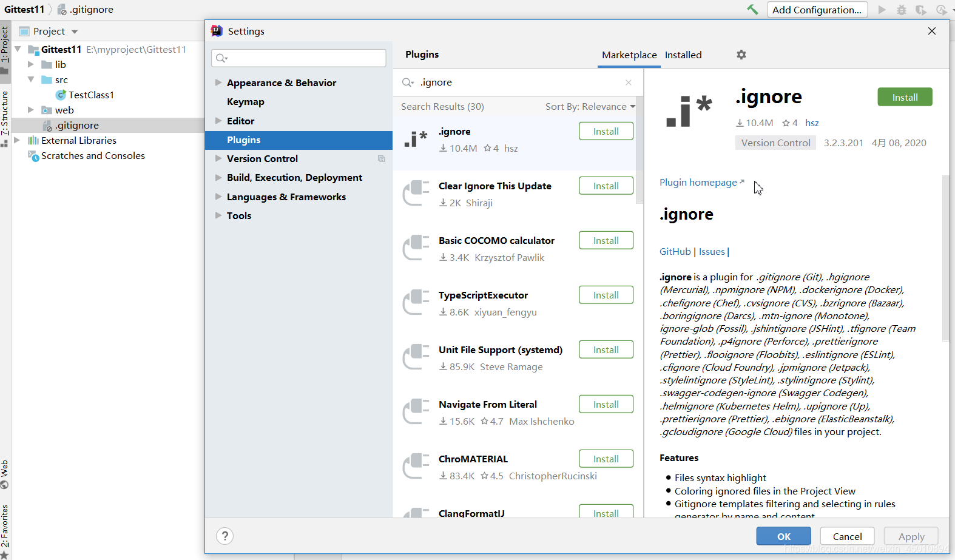Click the OK button
The width and height of the screenshot is (955, 560).
click(783, 536)
